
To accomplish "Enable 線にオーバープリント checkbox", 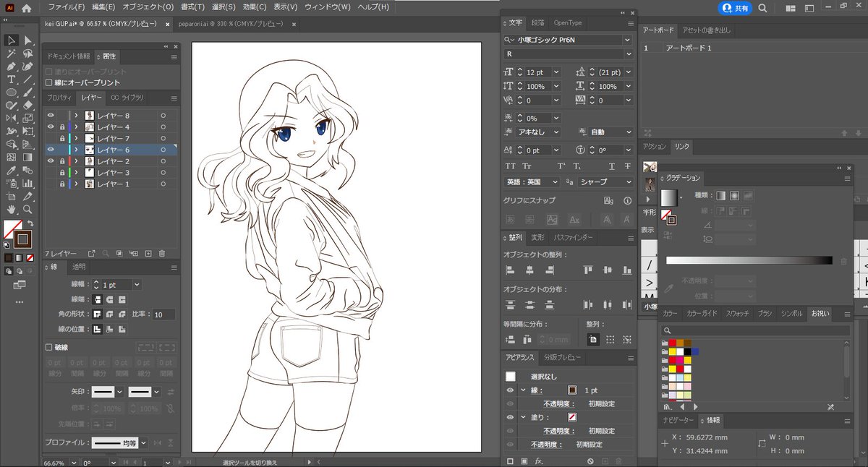I will (49, 83).
